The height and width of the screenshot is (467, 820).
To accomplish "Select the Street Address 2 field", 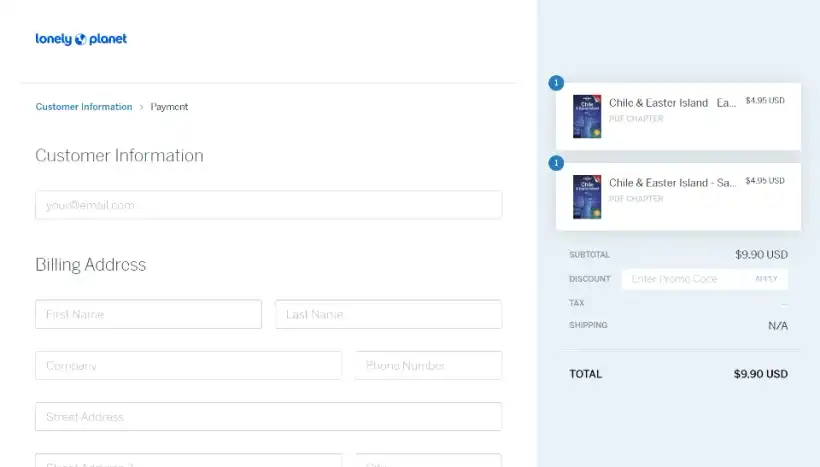I will click(188, 460).
